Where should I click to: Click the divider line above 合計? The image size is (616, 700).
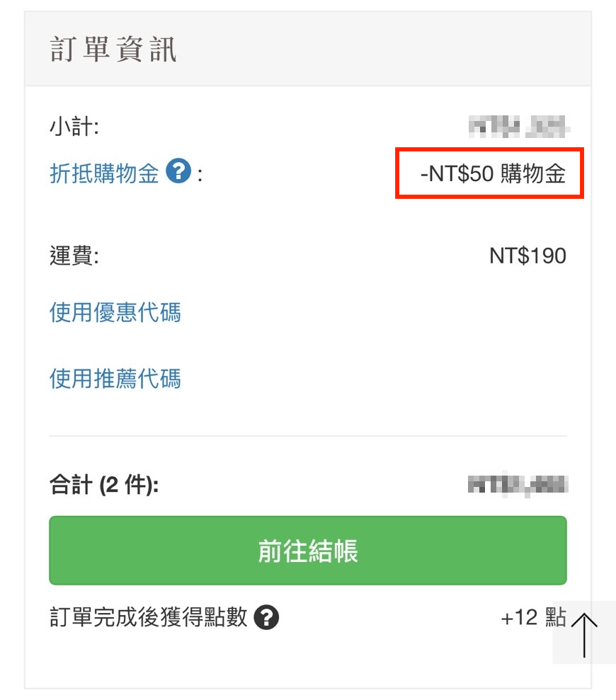(307, 436)
